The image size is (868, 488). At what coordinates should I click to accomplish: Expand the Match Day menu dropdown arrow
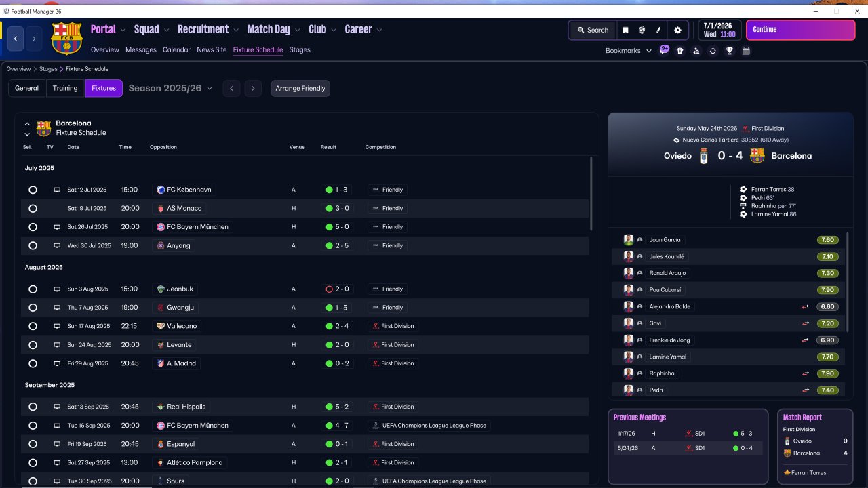click(297, 30)
